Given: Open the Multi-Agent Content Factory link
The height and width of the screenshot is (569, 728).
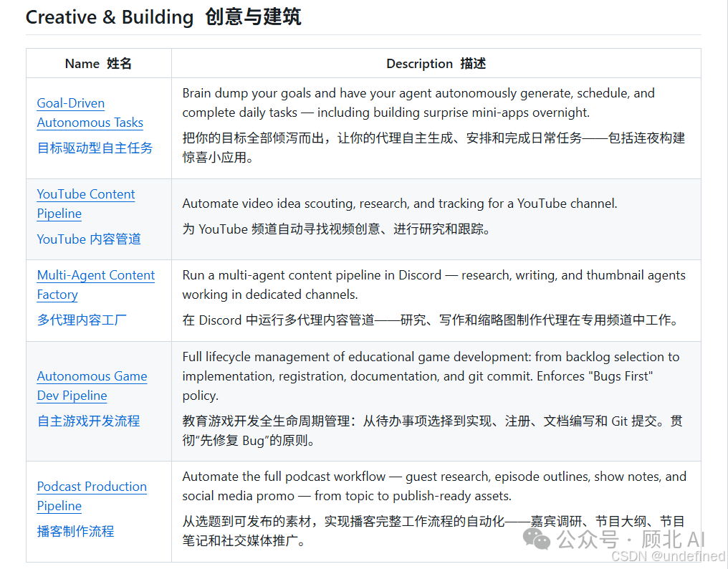Looking at the screenshot, I should 95,284.
